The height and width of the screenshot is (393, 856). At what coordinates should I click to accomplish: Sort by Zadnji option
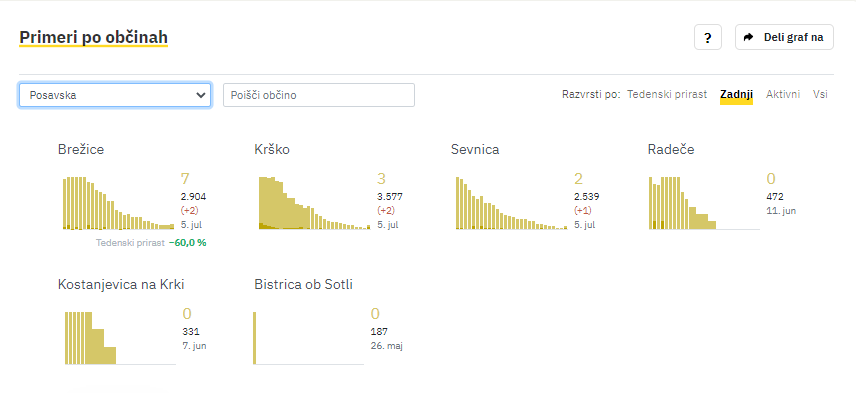click(736, 94)
